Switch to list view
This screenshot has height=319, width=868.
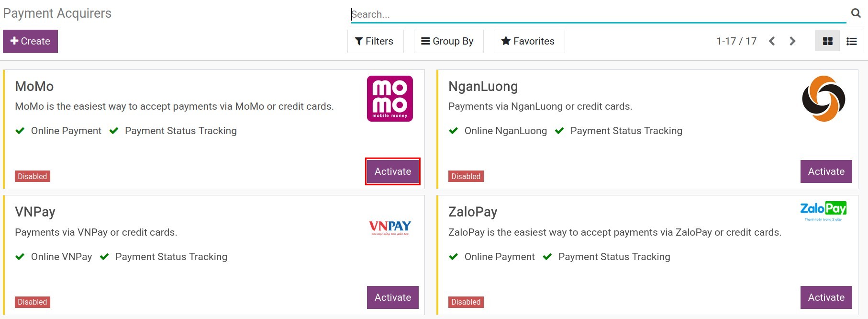tap(851, 41)
